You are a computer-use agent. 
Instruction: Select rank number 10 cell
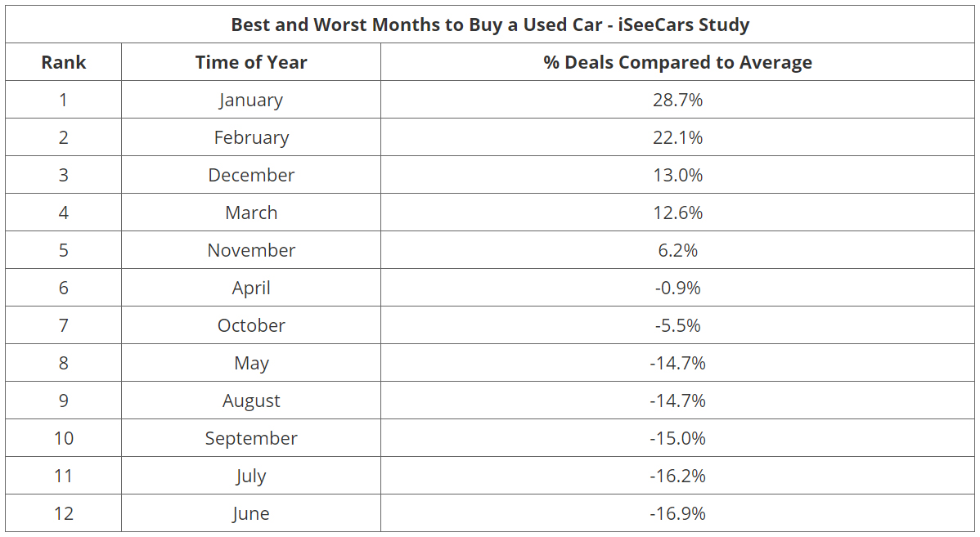point(64,438)
